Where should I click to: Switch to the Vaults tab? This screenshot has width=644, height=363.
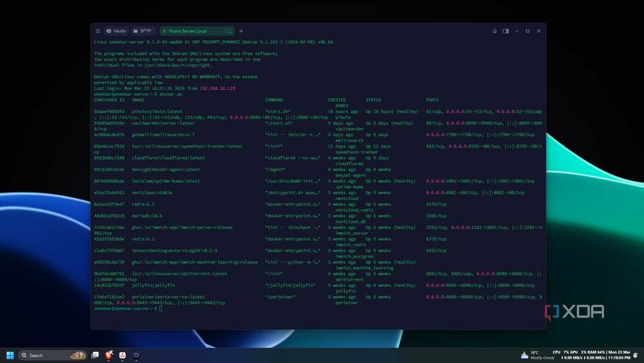coord(116,31)
